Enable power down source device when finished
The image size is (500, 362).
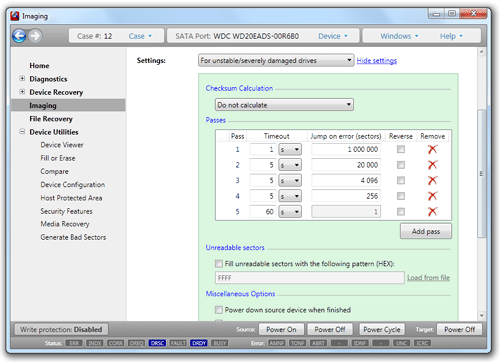[x=219, y=310]
